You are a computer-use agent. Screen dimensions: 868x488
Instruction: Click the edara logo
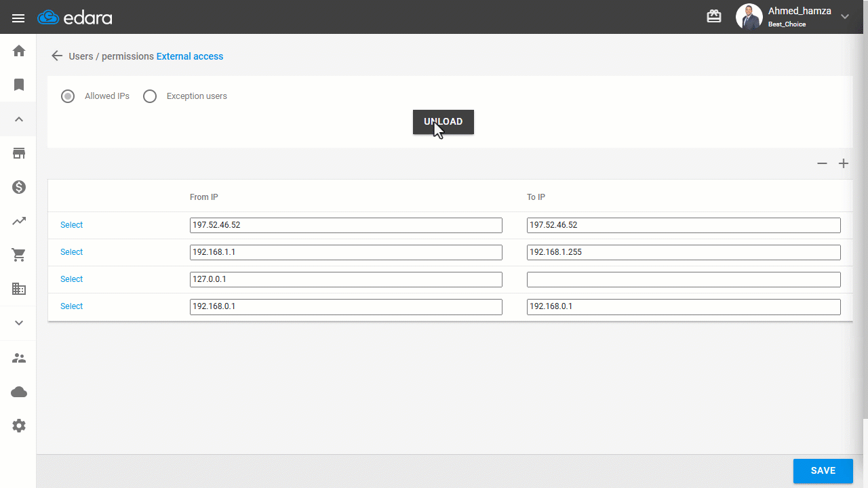point(75,18)
